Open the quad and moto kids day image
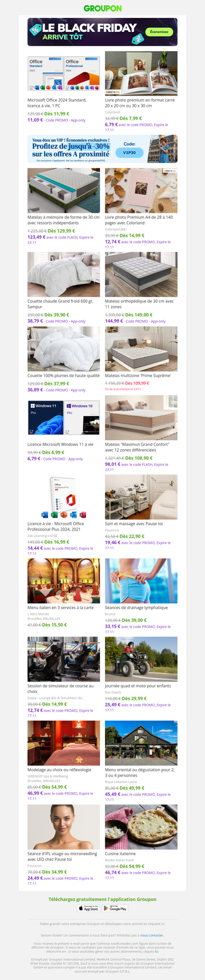Screen dimensions: 205x980 pyautogui.click(x=141, y=659)
